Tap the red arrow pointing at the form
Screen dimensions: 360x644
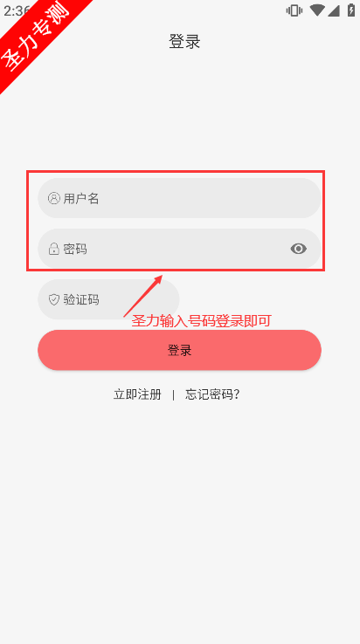[x=143, y=296]
